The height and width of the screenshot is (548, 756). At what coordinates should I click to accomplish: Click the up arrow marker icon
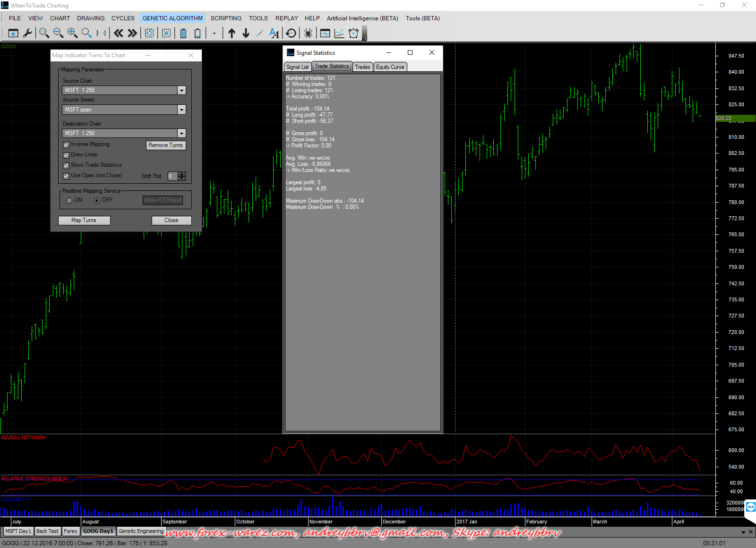coord(232,33)
